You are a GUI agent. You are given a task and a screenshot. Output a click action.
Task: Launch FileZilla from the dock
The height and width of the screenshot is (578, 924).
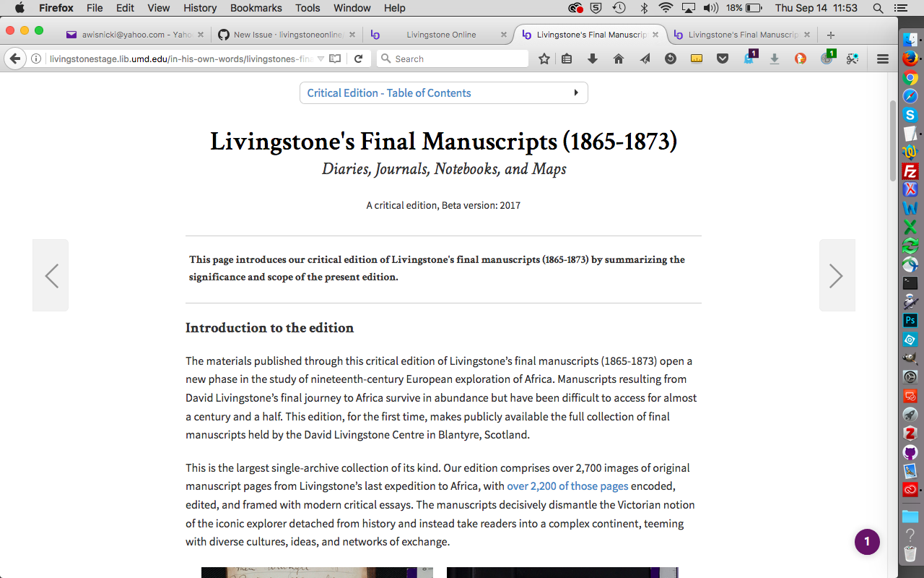click(x=910, y=171)
